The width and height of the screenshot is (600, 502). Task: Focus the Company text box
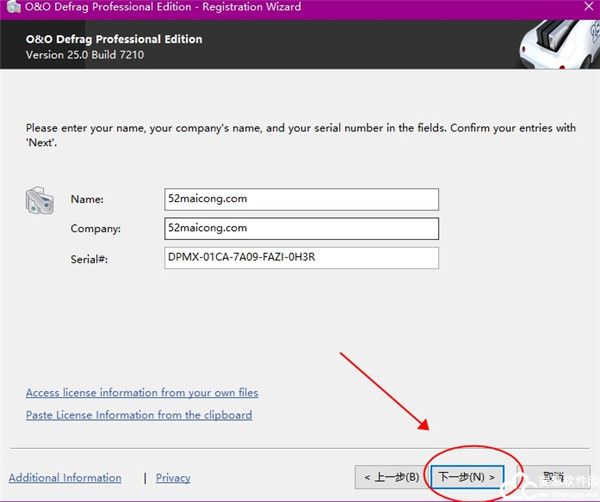point(302,229)
